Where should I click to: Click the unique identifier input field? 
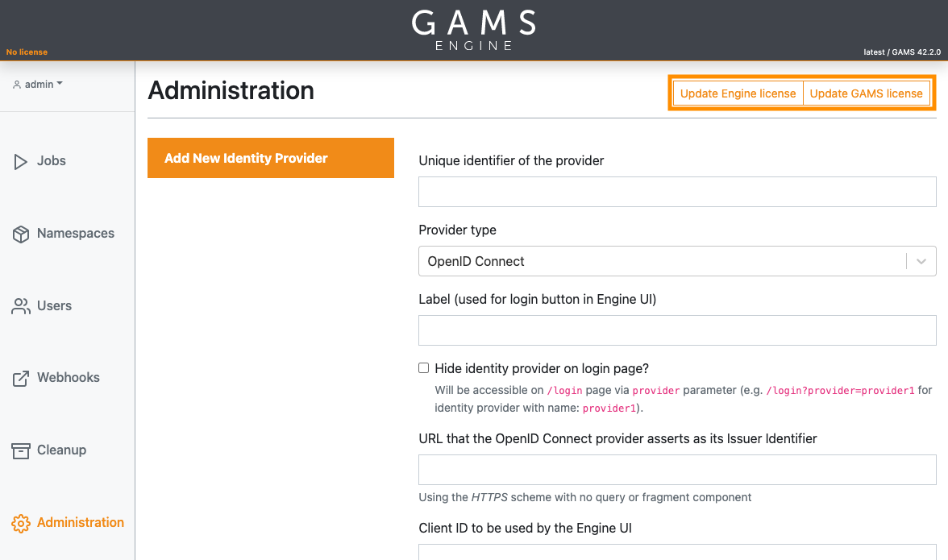click(676, 191)
